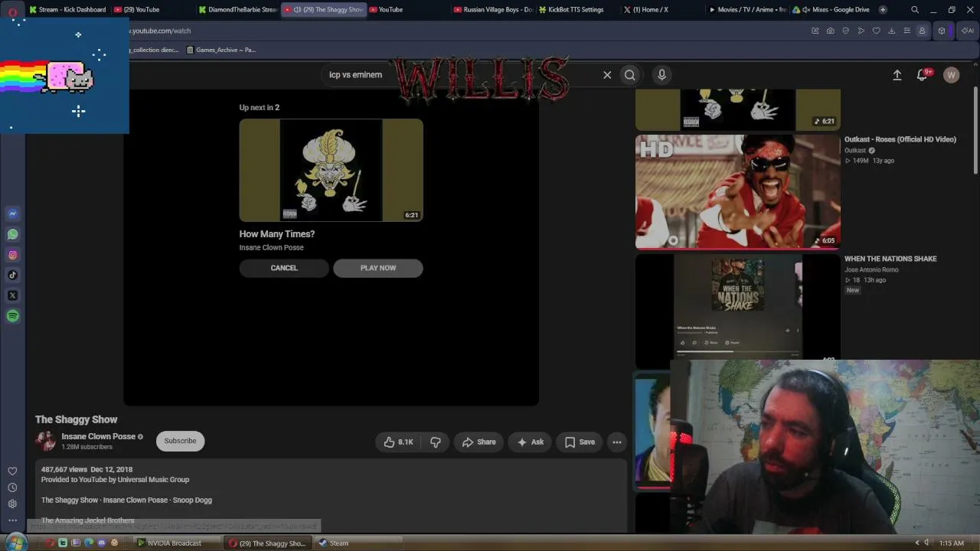Open History clock in Opera sidebar
Image resolution: width=980 pixels, height=551 pixels.
pyautogui.click(x=12, y=487)
